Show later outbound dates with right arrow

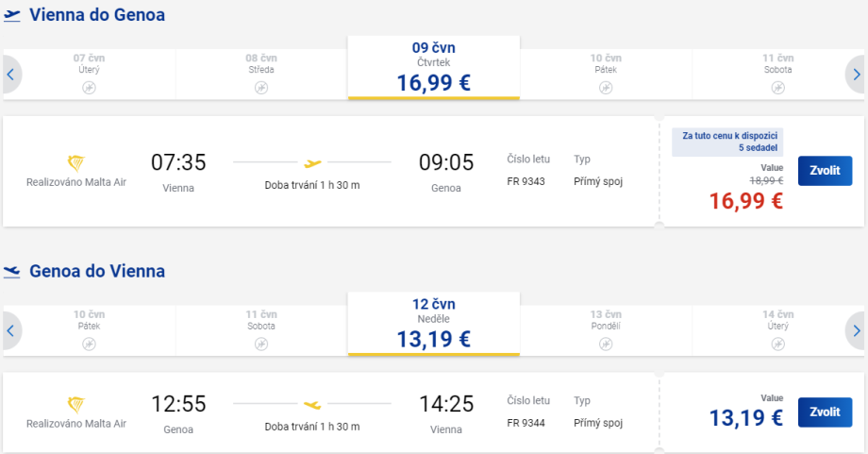[857, 74]
